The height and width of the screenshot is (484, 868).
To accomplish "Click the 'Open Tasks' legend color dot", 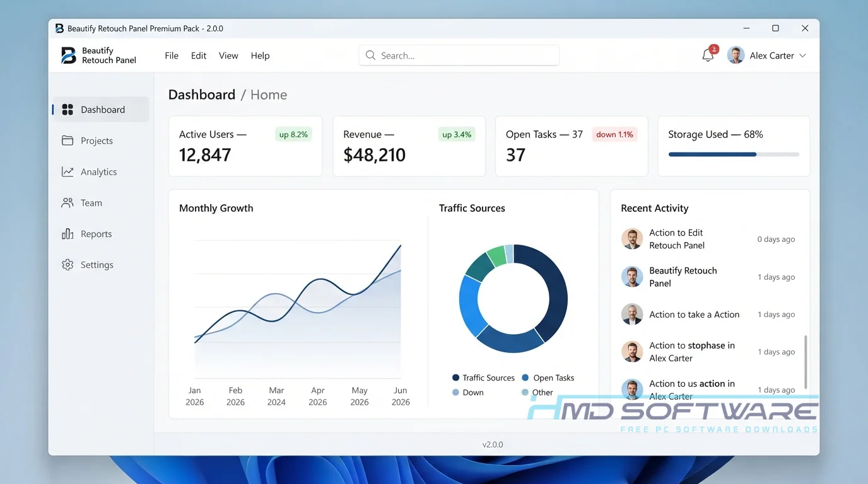I will coord(525,377).
